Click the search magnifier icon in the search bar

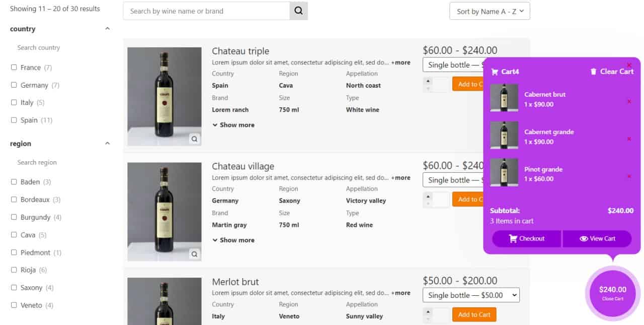click(298, 11)
